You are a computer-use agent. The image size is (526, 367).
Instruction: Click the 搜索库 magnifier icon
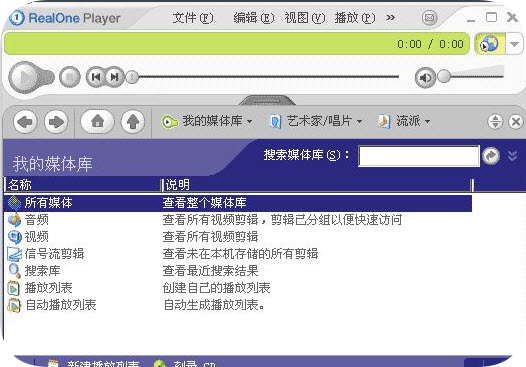click(14, 271)
